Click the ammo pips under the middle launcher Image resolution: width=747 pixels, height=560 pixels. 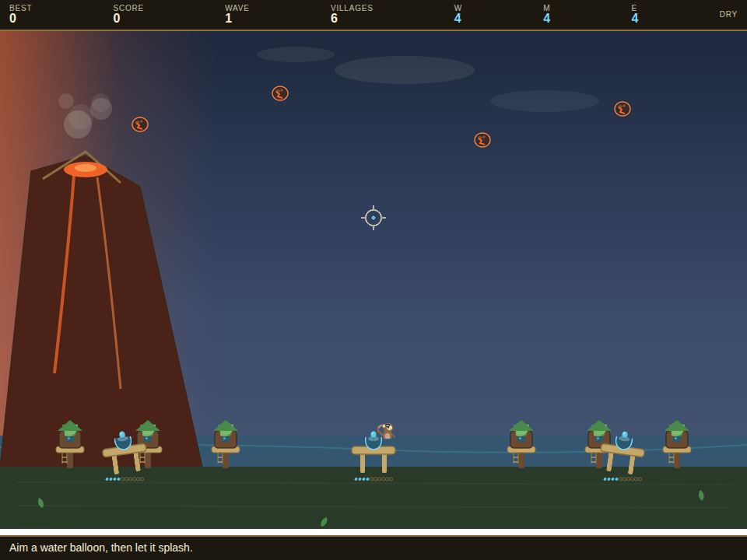point(373,479)
